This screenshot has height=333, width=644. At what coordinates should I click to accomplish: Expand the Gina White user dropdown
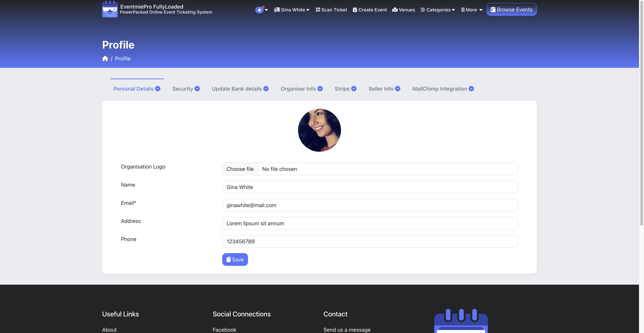tap(292, 10)
